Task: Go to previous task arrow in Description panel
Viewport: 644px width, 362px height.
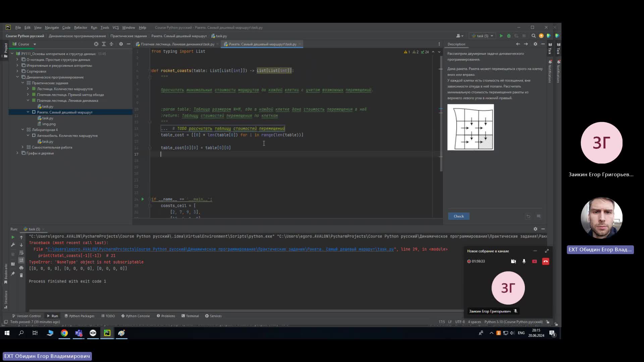Action: click(518, 44)
